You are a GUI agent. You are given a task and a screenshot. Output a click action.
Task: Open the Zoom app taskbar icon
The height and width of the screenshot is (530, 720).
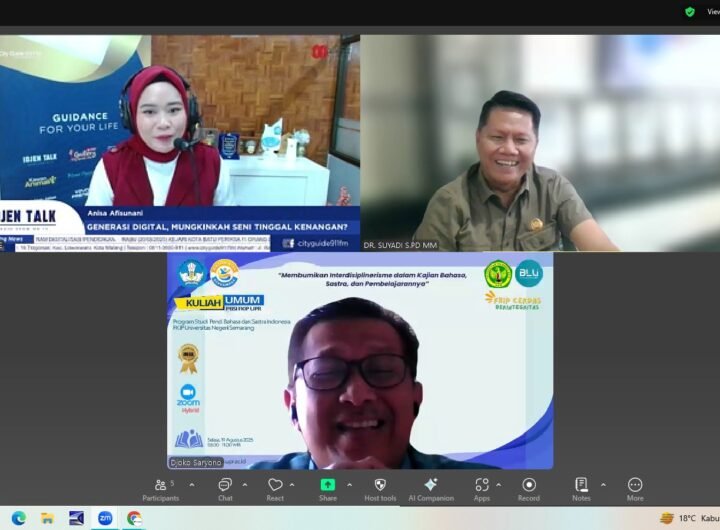click(105, 519)
